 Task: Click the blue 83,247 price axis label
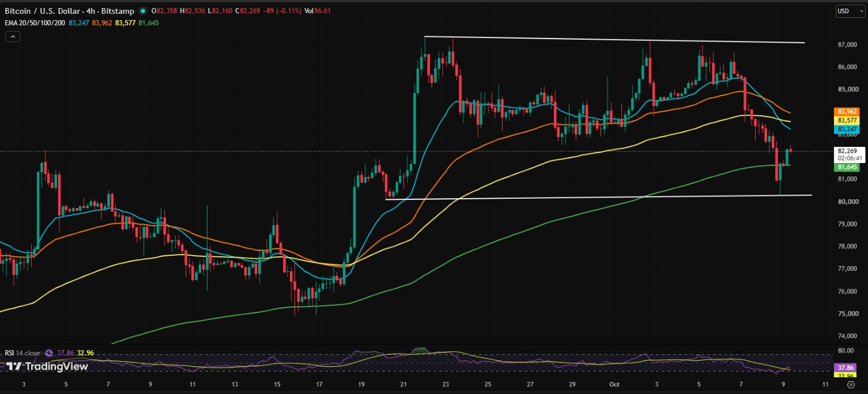coord(846,130)
